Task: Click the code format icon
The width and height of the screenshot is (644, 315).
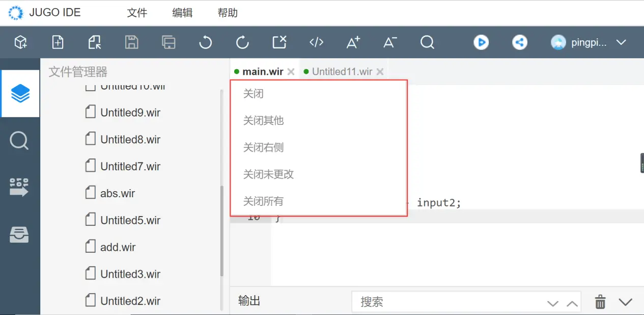Action: point(317,42)
